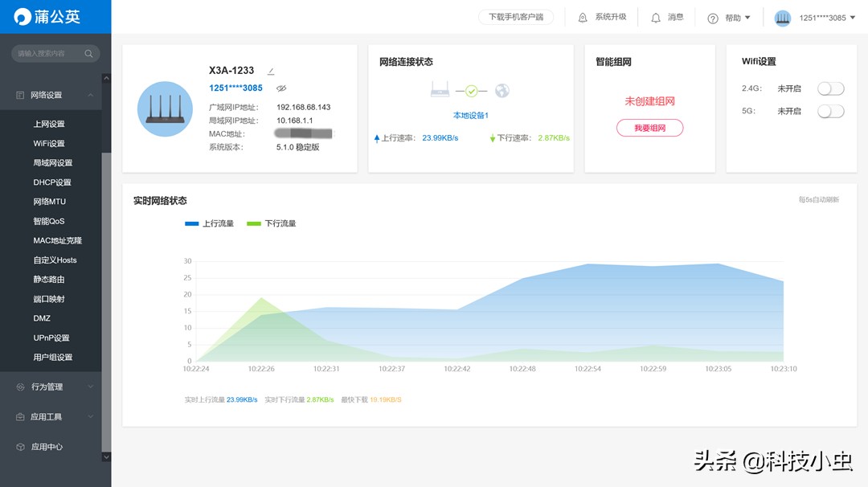
Task: Open DMZ sidebar item
Action: [42, 318]
